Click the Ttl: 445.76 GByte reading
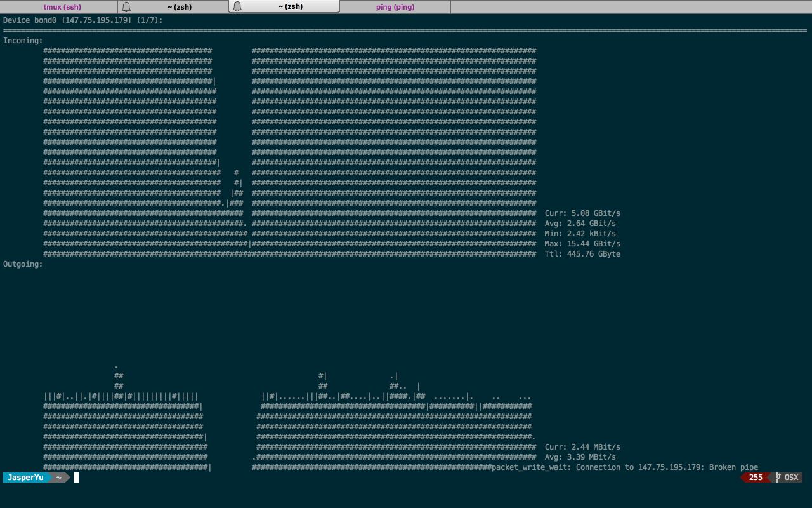The width and height of the screenshot is (812, 508). 582,254
